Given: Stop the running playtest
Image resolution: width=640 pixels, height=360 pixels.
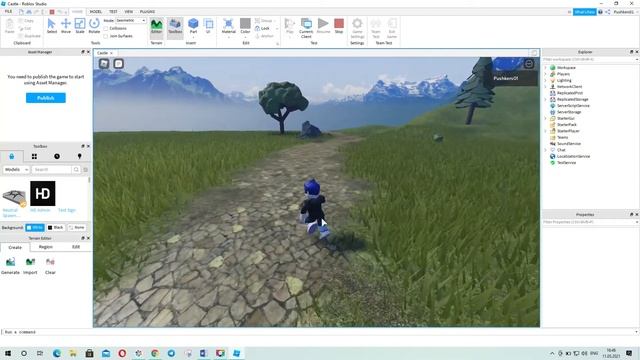Looking at the screenshot, I should [x=339, y=26].
